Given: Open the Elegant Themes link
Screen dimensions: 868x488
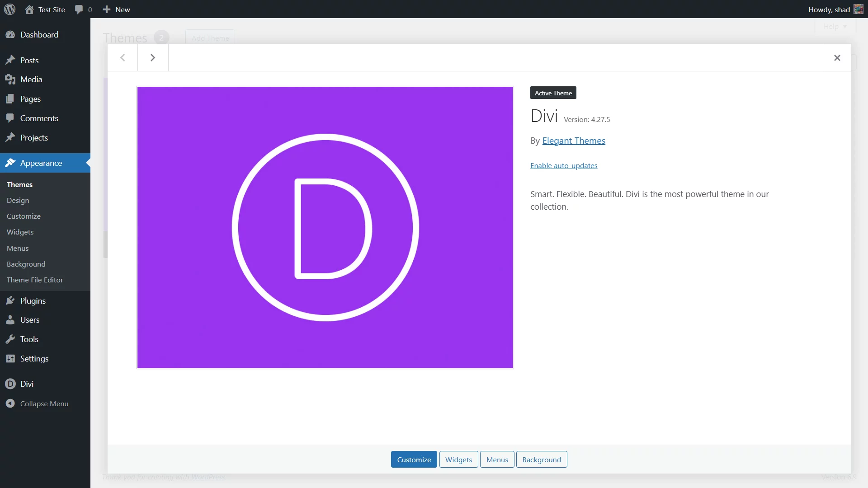Looking at the screenshot, I should click(573, 141).
